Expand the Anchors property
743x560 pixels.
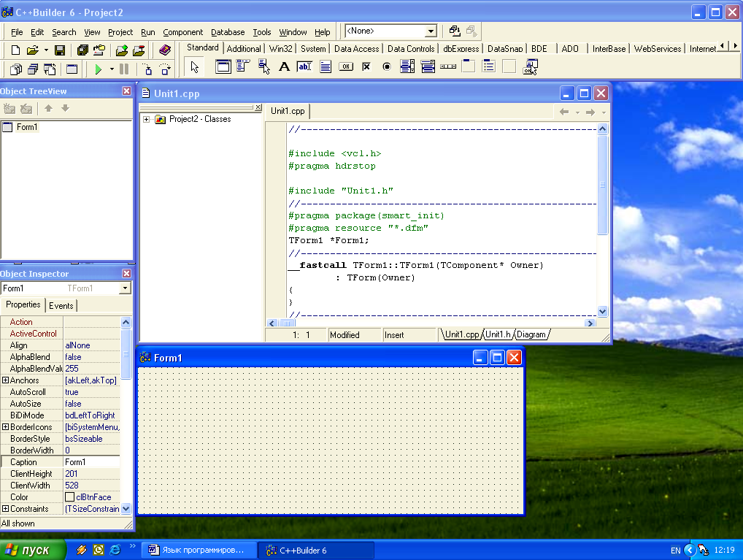tap(5, 380)
